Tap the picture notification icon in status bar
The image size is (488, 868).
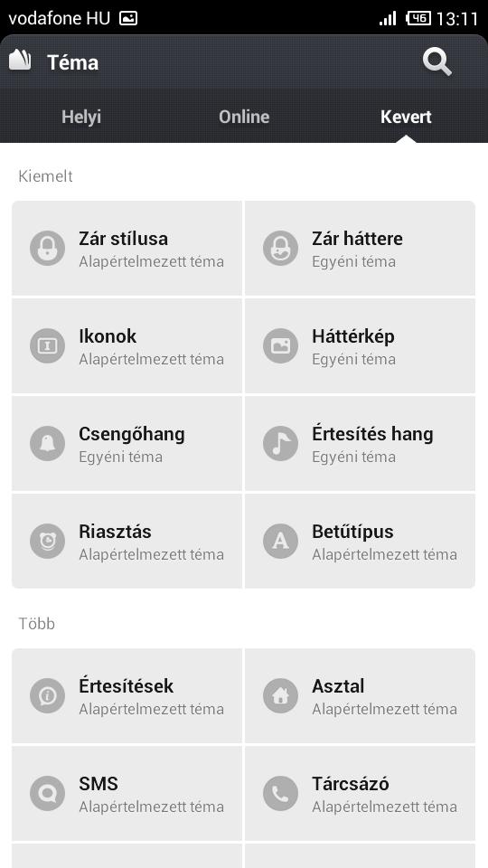[128, 18]
